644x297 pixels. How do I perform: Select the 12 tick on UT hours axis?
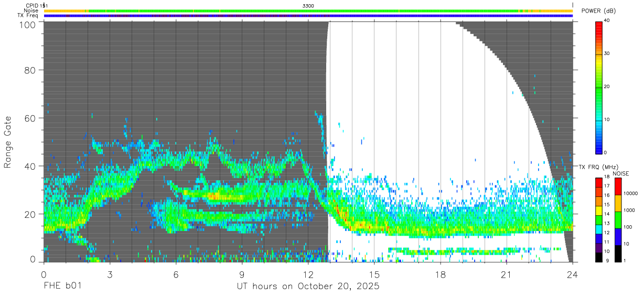308,274
